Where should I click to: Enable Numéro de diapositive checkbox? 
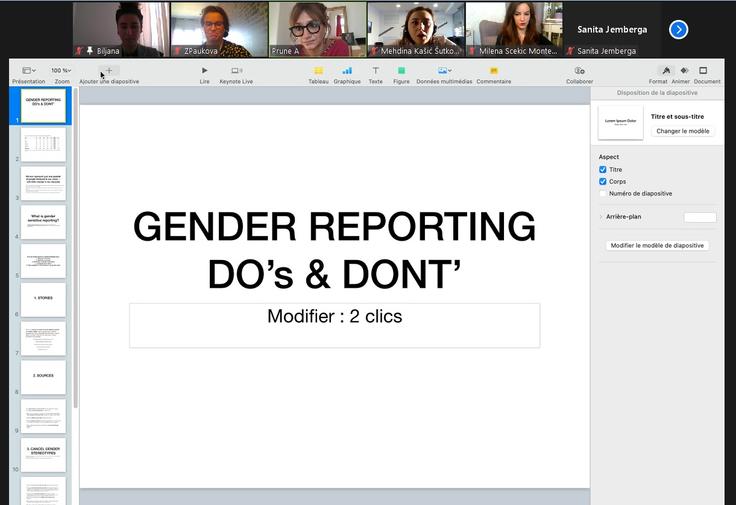pos(603,194)
